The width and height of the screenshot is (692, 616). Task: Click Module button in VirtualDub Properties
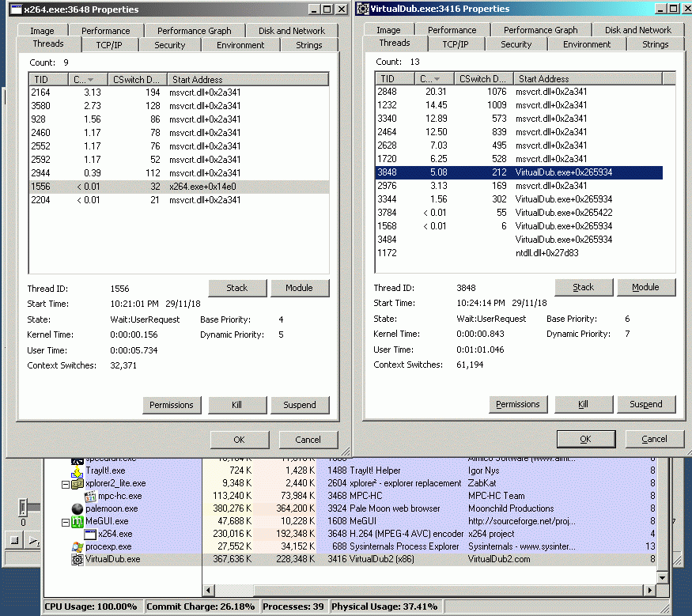(x=646, y=287)
